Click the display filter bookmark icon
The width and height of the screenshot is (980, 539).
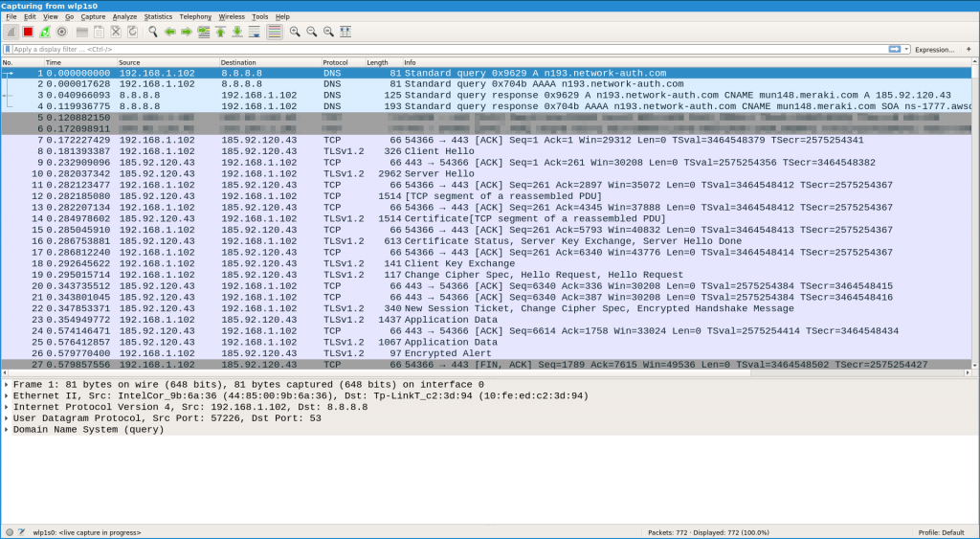8,50
